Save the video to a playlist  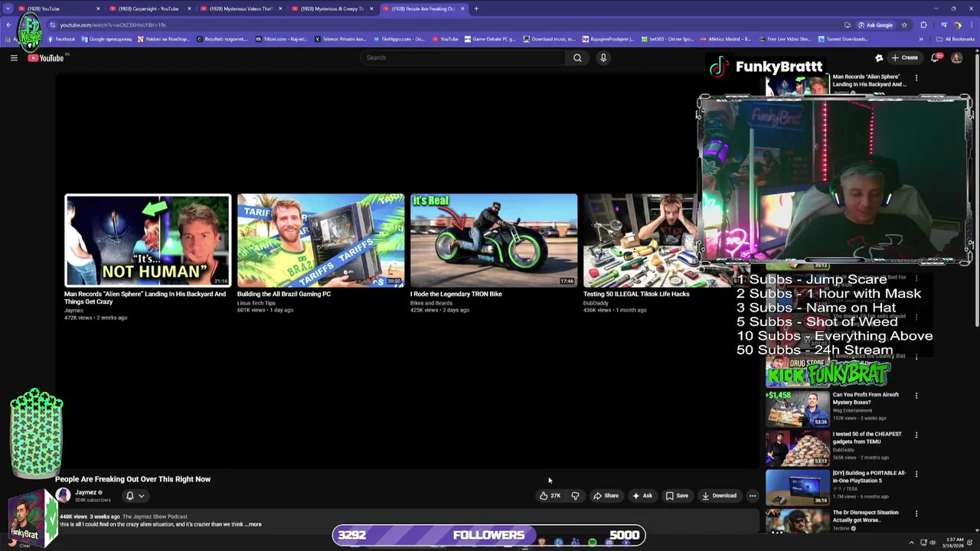(677, 496)
